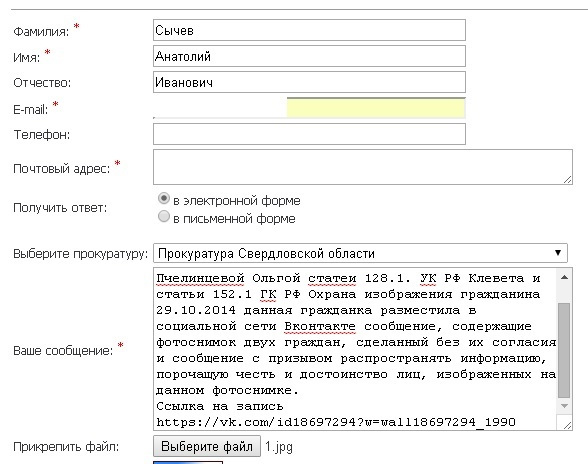Click the message scrollbar down arrow
Image resolution: width=588 pixels, height=464 pixels.
coord(564,406)
